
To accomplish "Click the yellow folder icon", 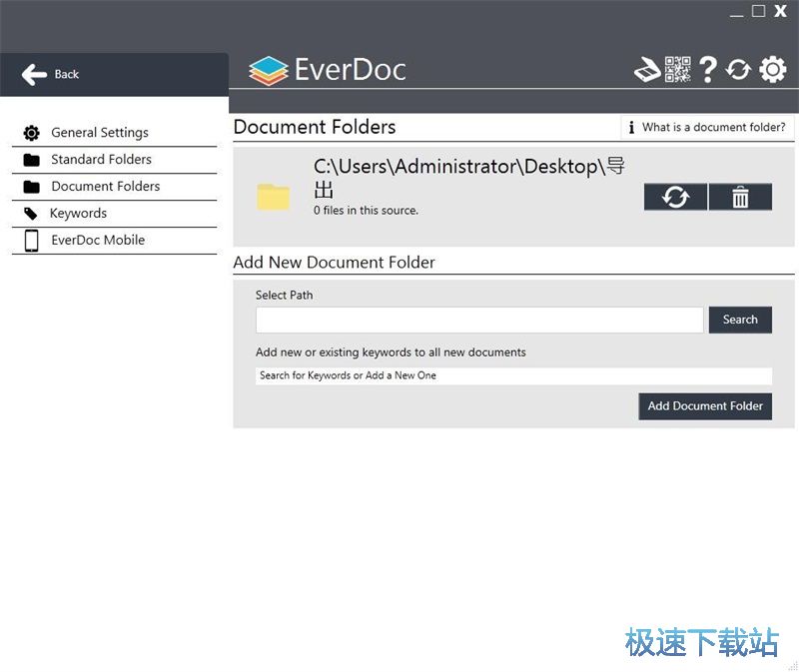I will 273,197.
